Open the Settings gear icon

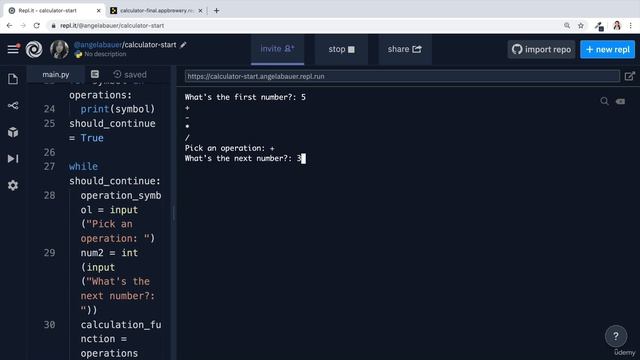[13, 185]
